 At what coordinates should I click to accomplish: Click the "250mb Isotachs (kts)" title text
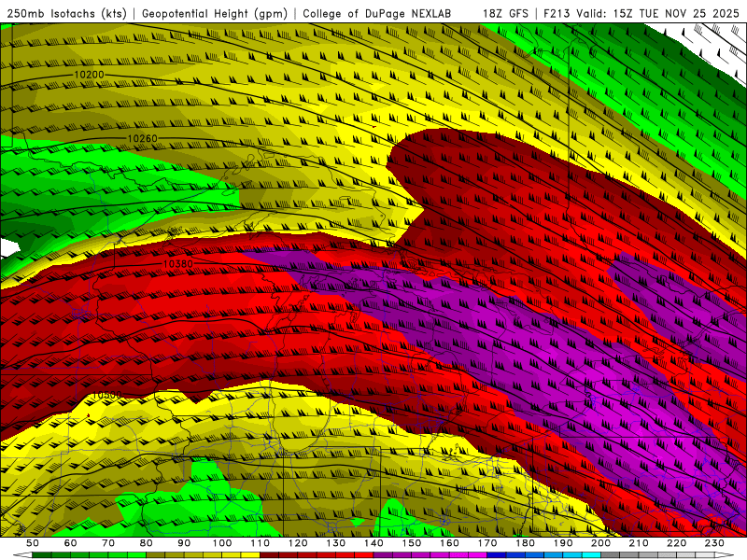coord(66,14)
